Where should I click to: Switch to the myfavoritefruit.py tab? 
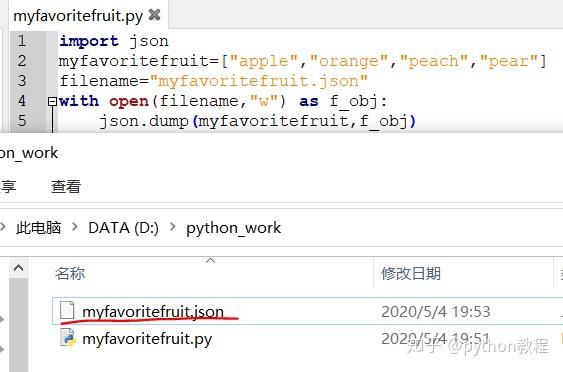(x=78, y=15)
